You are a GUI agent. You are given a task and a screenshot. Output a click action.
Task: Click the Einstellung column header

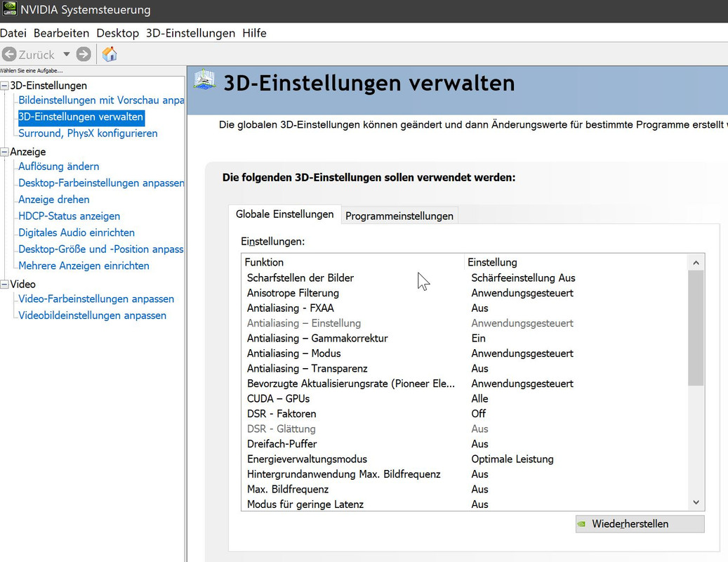(576, 262)
